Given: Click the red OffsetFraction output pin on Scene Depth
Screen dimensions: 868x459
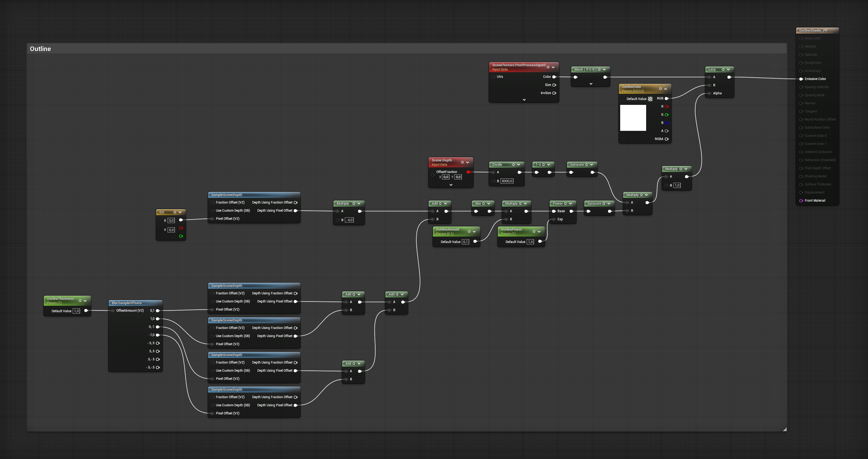Looking at the screenshot, I should 468,172.
